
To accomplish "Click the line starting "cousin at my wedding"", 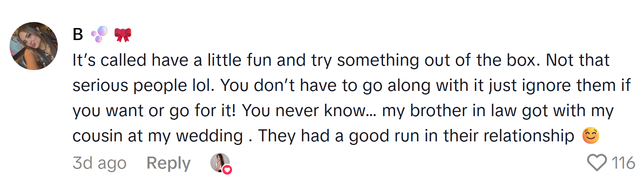I will point(323,136).
